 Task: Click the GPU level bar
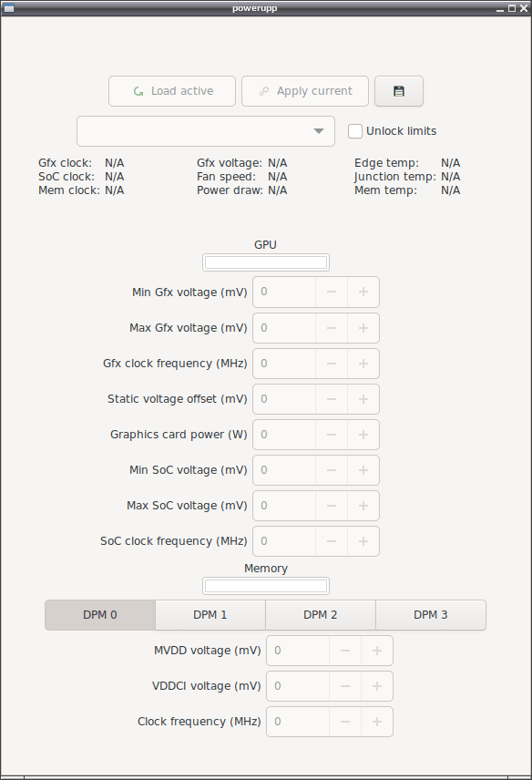tap(266, 262)
